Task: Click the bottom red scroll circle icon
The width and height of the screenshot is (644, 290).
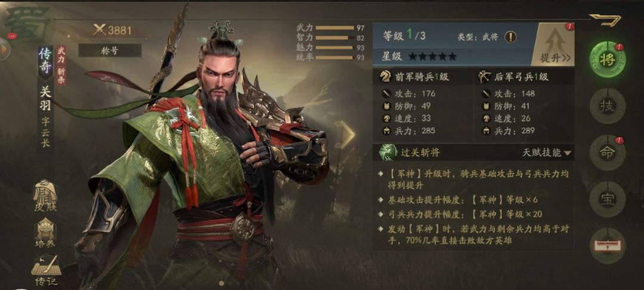Action: click(x=607, y=246)
